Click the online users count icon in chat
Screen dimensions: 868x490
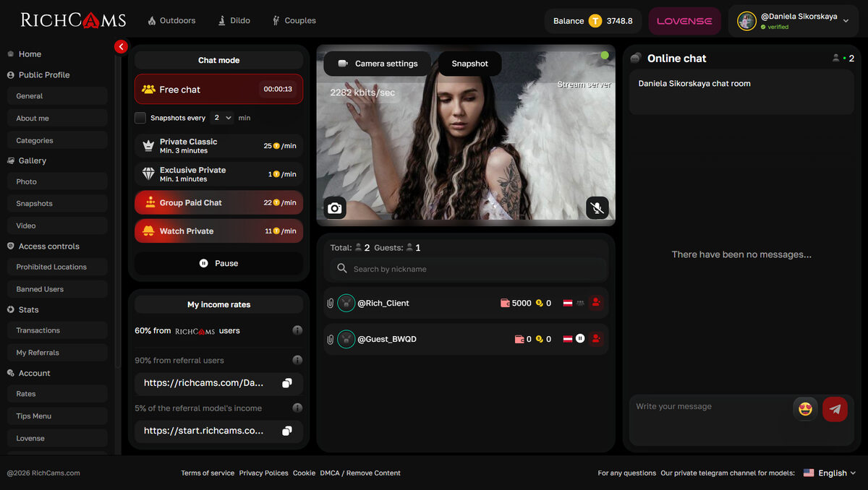[836, 59]
